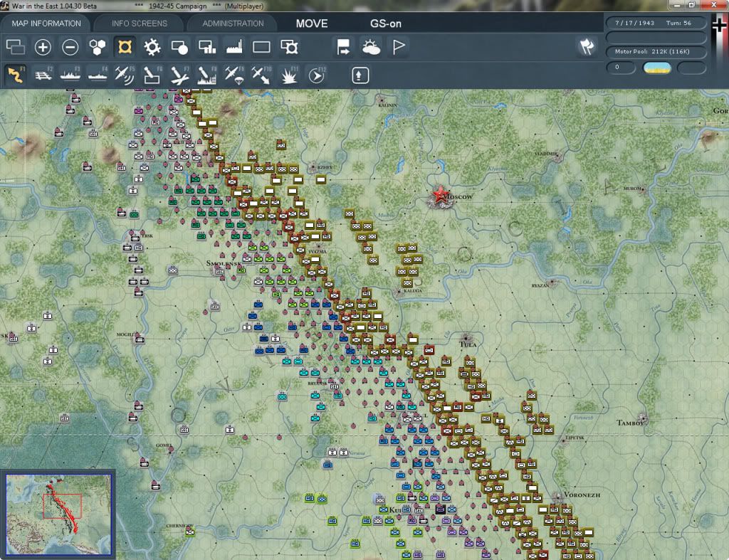Click the red star at Moscow
Screen dimensions: 729x560
(x=439, y=194)
